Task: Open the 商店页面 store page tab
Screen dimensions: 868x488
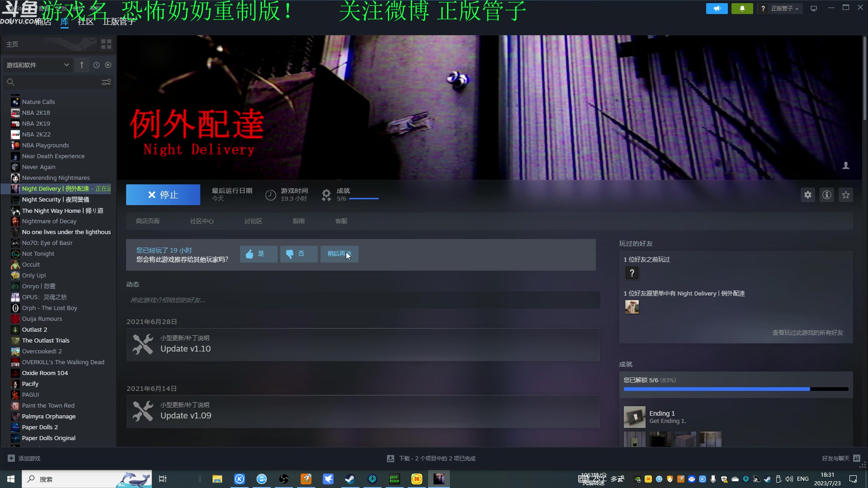Action: [148, 221]
